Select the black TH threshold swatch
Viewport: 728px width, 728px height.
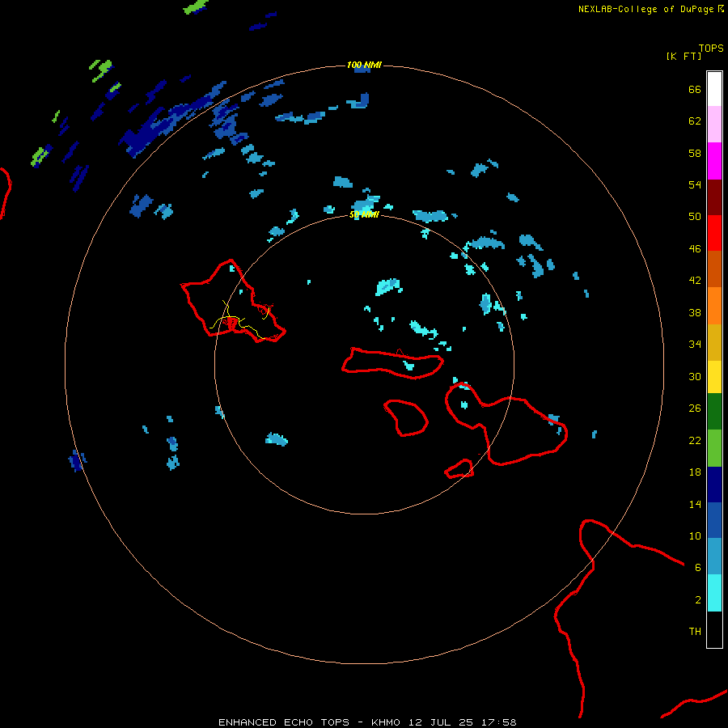point(714,629)
